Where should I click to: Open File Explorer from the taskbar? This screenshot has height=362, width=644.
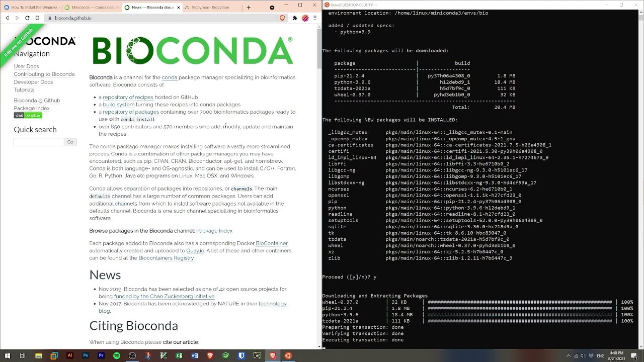(x=38, y=355)
